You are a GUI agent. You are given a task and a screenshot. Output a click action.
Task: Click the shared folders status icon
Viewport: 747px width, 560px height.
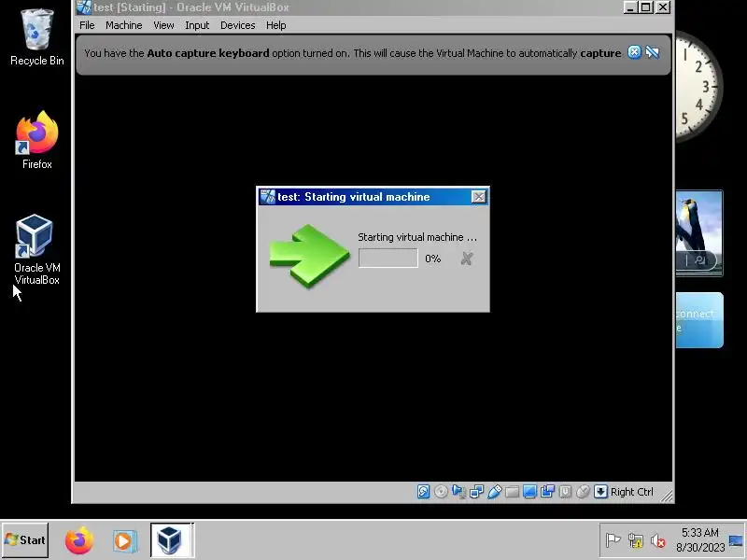coord(512,492)
